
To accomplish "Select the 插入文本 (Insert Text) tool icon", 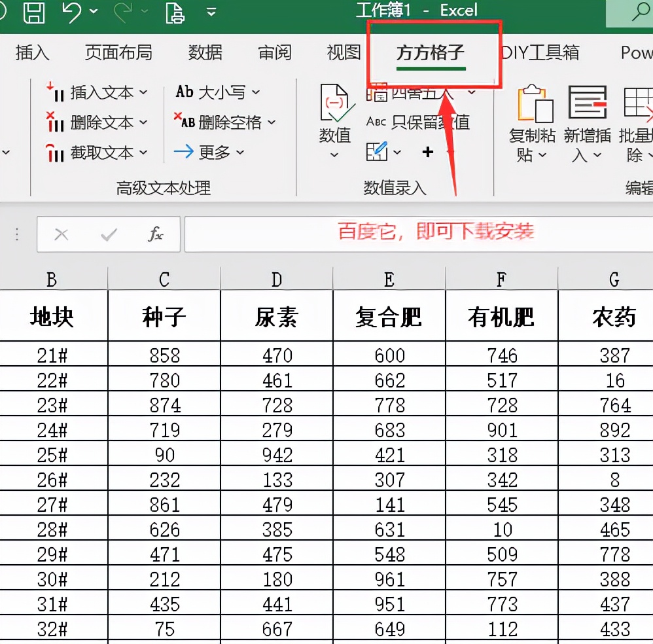I will 55,92.
